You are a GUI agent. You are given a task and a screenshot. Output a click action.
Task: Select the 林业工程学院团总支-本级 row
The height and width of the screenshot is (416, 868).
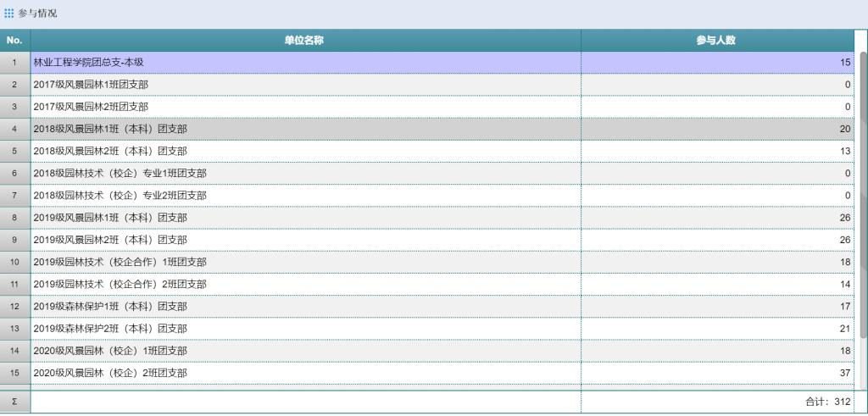[88, 63]
